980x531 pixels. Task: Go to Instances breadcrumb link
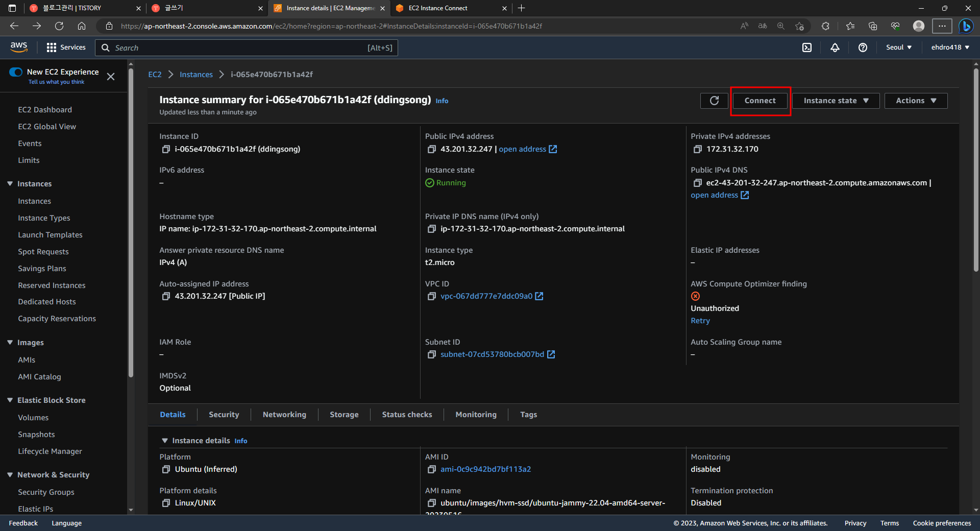[196, 75]
